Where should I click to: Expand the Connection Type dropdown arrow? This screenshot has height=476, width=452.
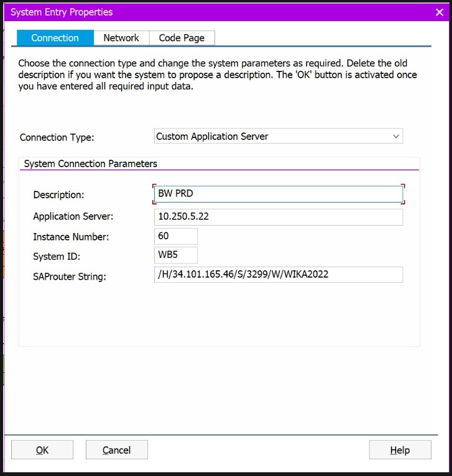pos(396,136)
